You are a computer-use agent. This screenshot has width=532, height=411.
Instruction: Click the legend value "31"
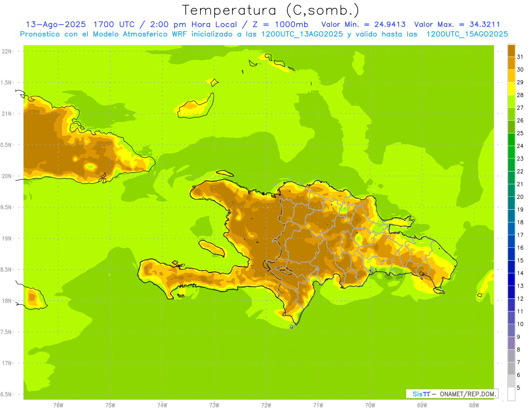[520, 57]
